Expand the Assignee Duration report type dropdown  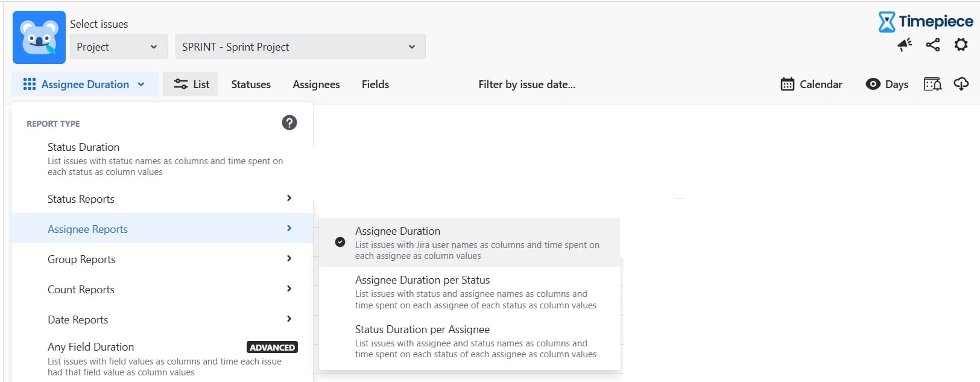[x=85, y=84]
